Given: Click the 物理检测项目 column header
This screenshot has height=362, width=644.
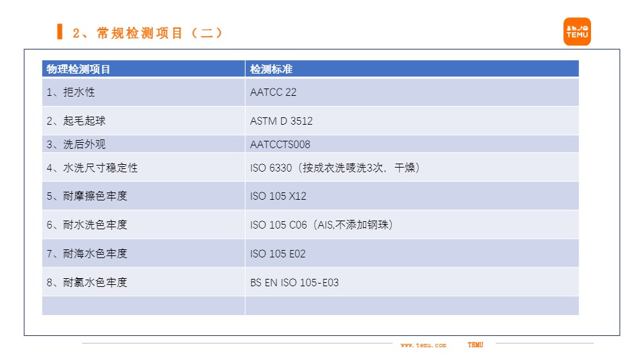Looking at the screenshot, I should click(x=78, y=69).
